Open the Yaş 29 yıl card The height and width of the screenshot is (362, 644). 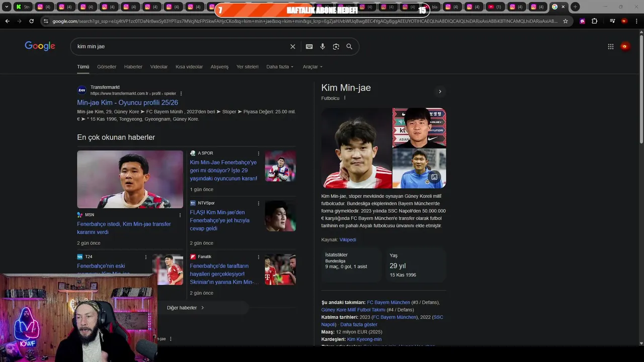pos(416,265)
